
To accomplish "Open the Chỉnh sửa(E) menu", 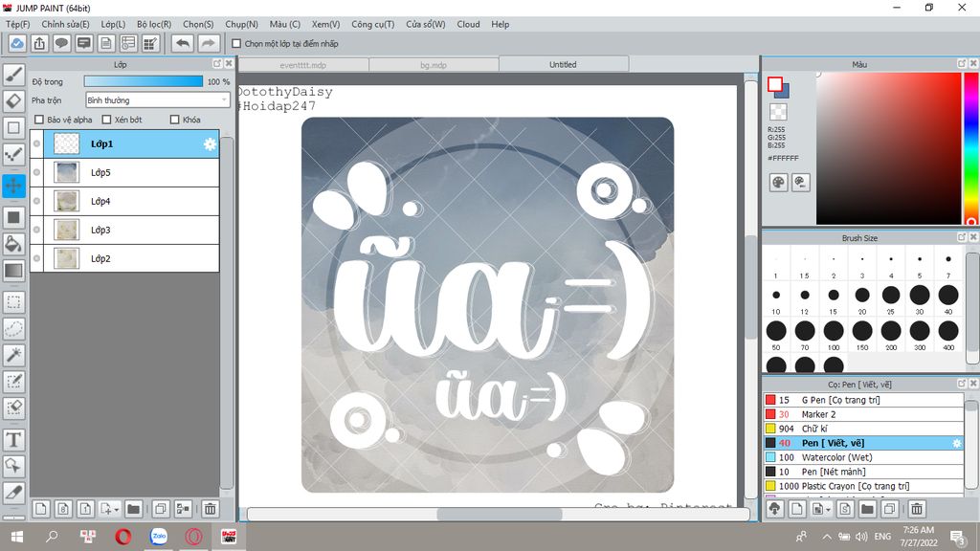I will [x=66, y=24].
